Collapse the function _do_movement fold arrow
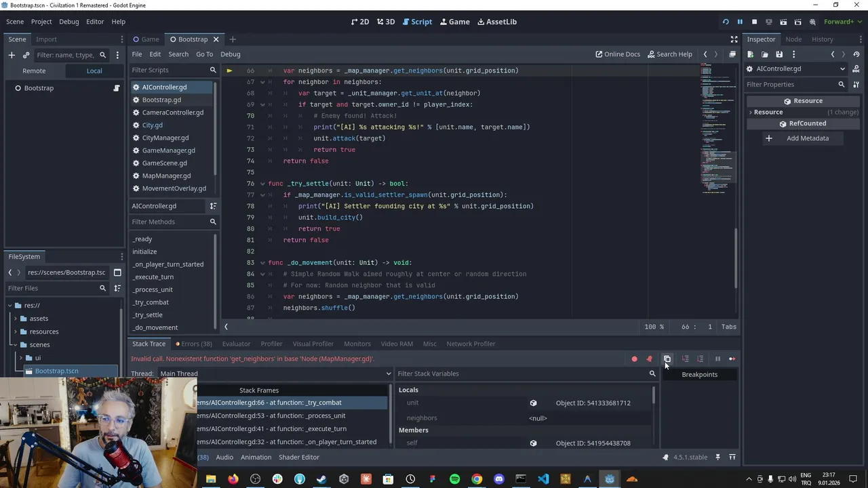Screen dimensions: 868x488 pyautogui.click(x=262, y=263)
